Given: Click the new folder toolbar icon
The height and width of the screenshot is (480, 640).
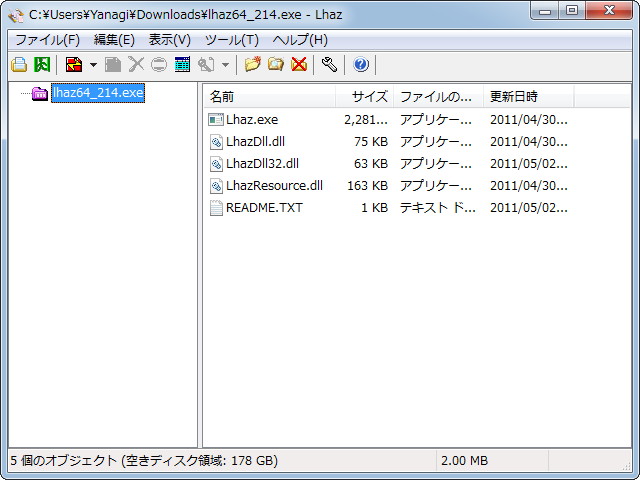Looking at the screenshot, I should tap(253, 64).
